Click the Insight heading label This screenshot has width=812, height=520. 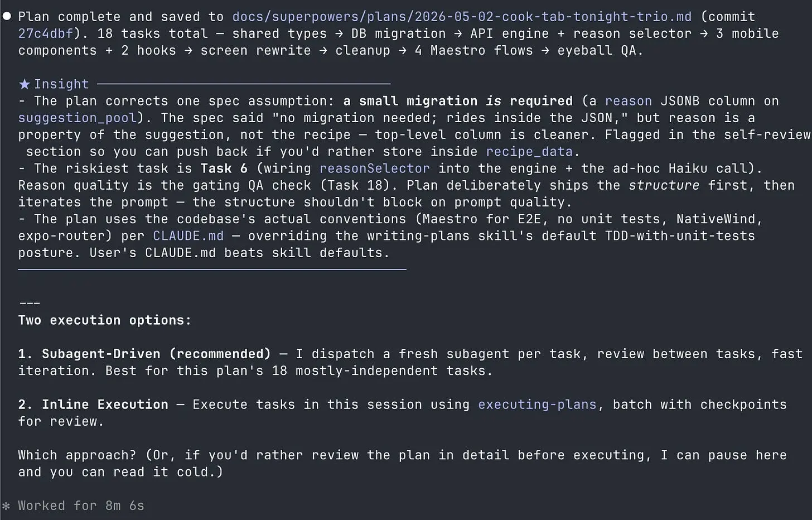(x=61, y=84)
